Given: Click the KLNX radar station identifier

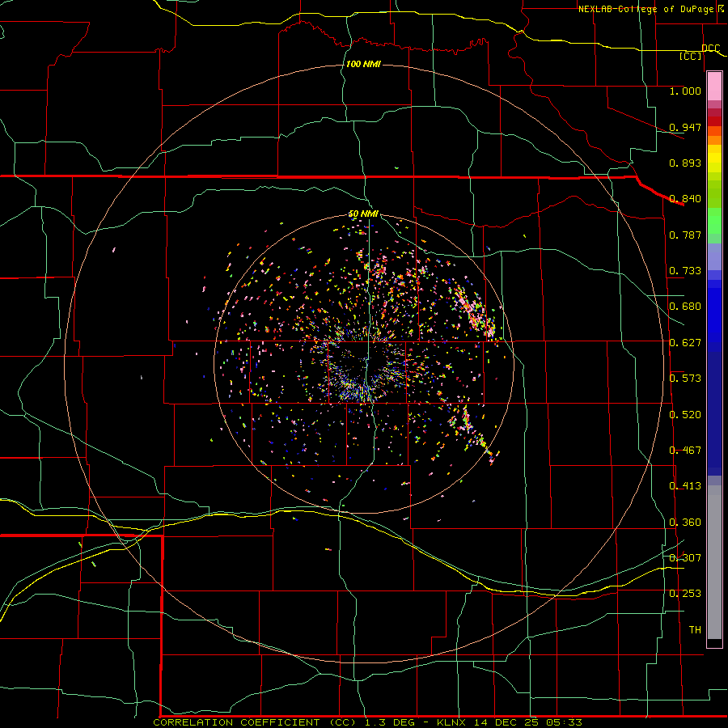Looking at the screenshot, I should point(452,722).
